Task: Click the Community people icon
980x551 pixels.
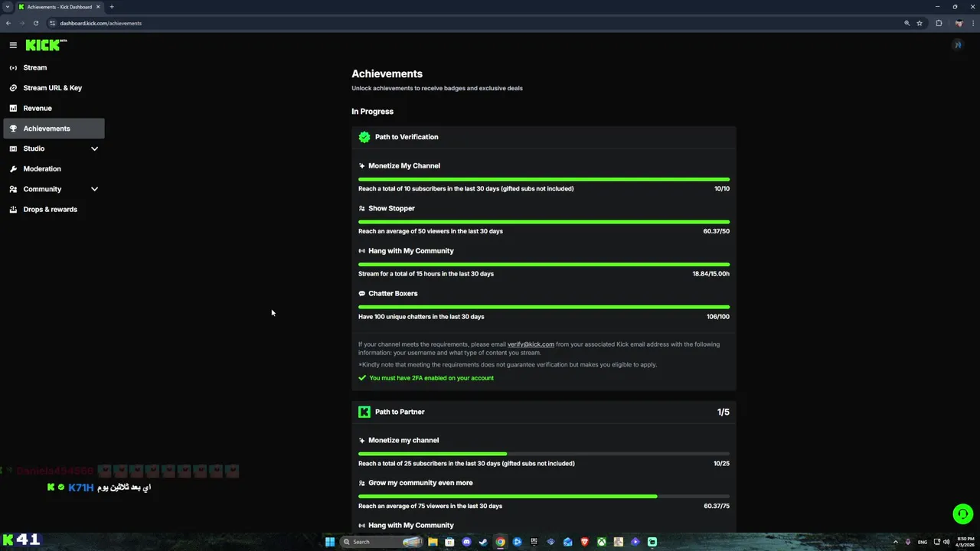Action: pyautogui.click(x=13, y=189)
